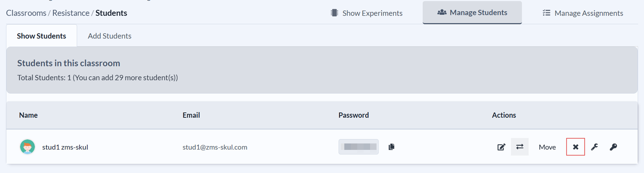
Task: Click the key icon for stud1
Action: coord(614,147)
